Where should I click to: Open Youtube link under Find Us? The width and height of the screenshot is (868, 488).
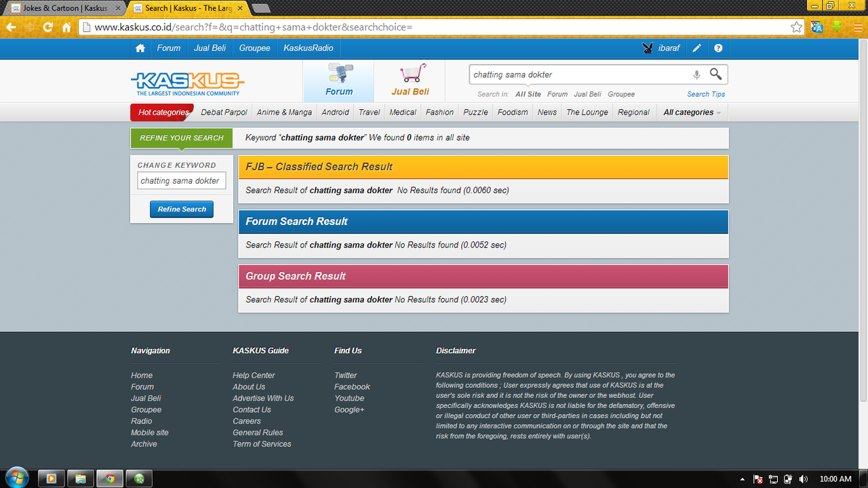[x=349, y=399]
